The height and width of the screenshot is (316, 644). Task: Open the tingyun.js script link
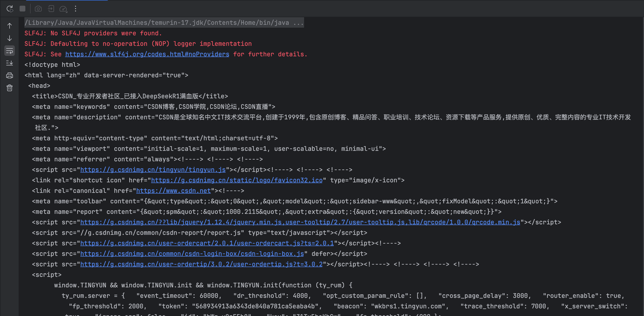click(153, 170)
